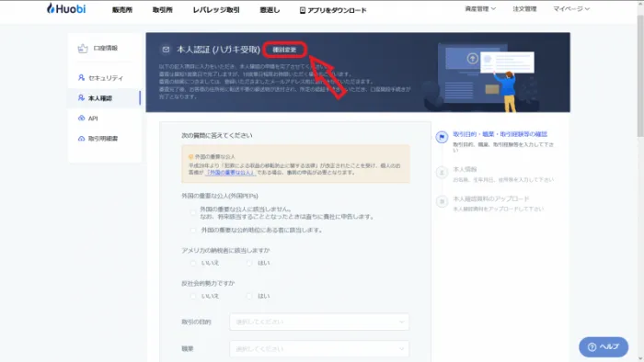Select 外国の重要な公的地位にある者に該当します option

[x=193, y=231]
